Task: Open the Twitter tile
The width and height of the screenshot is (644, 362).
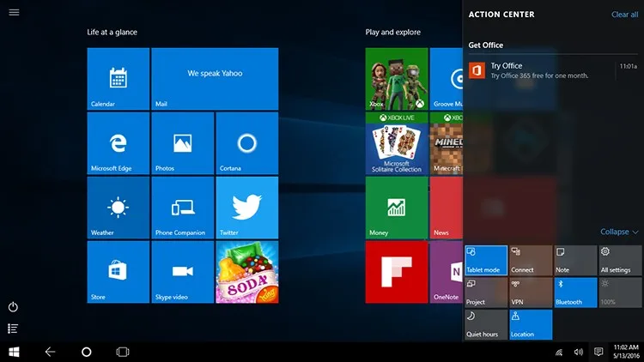Action: [246, 208]
